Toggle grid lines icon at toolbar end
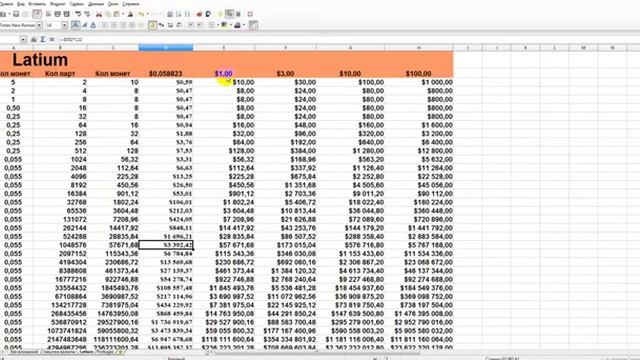Image resolution: width=640 pixels, height=360 pixels. tap(253, 25)
